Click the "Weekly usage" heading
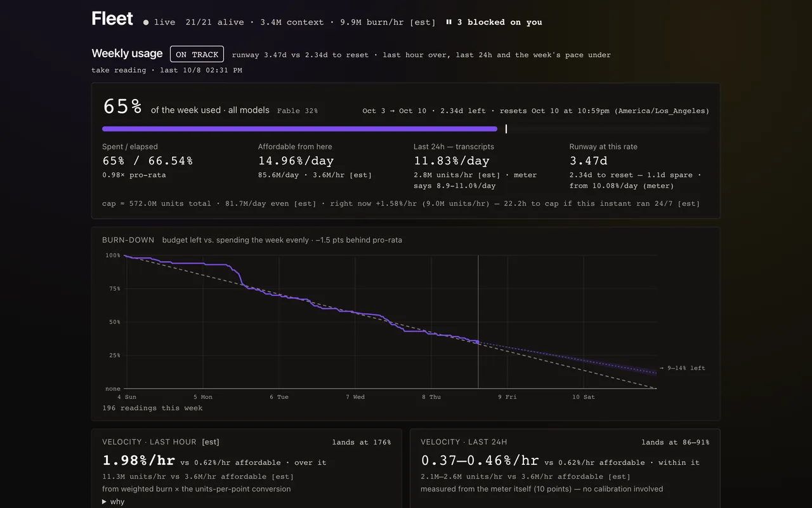This screenshot has width=812, height=508. (127, 54)
